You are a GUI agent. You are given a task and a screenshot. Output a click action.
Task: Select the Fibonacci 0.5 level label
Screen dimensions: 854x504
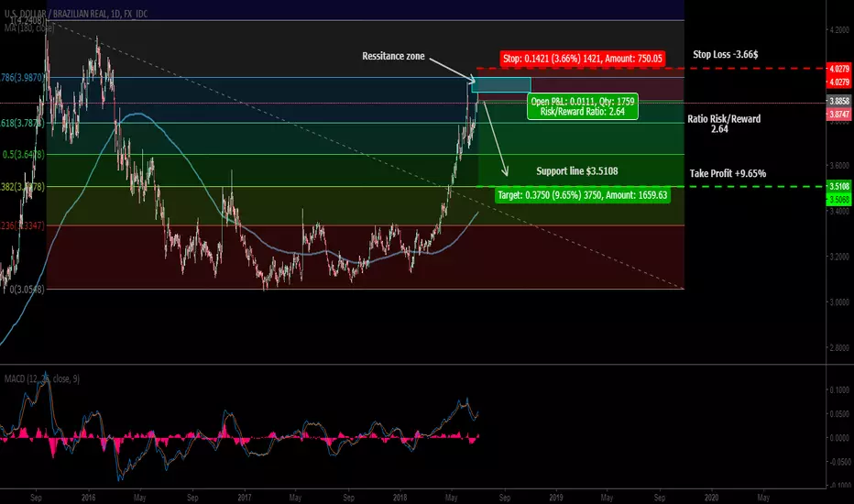24,155
